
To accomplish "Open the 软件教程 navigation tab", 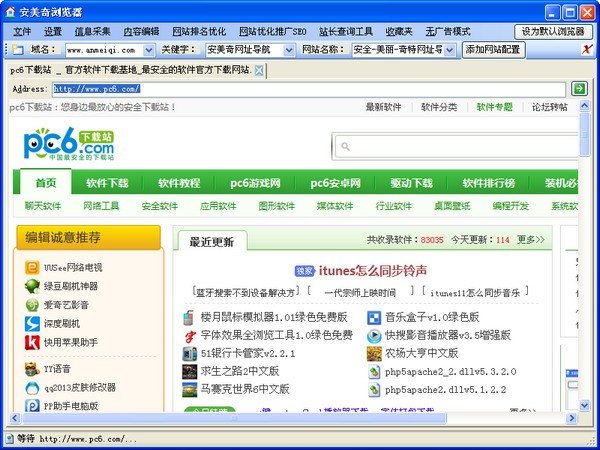I will pyautogui.click(x=179, y=183).
